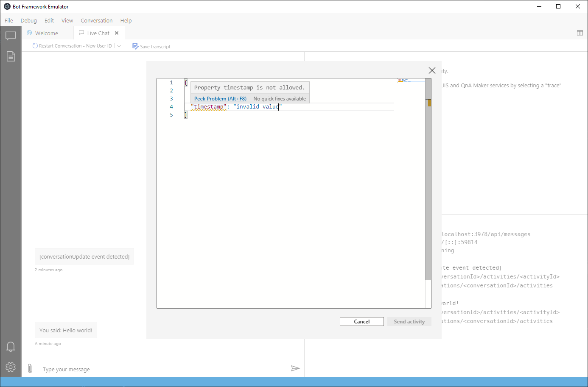Click the split editor layout icon
The image size is (588, 387).
coord(580,33)
